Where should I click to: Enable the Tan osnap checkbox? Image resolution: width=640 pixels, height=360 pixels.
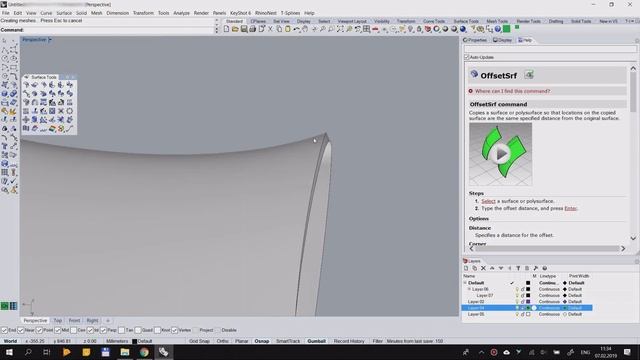coord(121,330)
